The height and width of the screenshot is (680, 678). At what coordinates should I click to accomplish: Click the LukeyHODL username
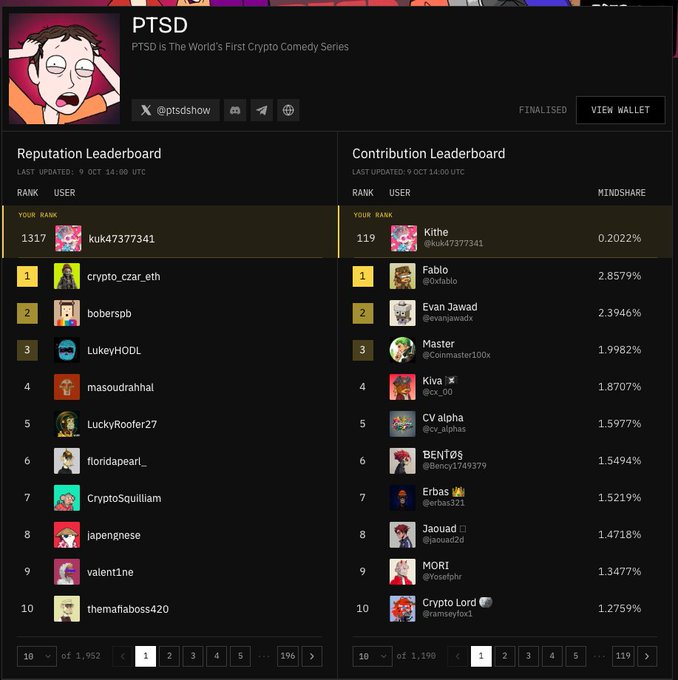(114, 350)
